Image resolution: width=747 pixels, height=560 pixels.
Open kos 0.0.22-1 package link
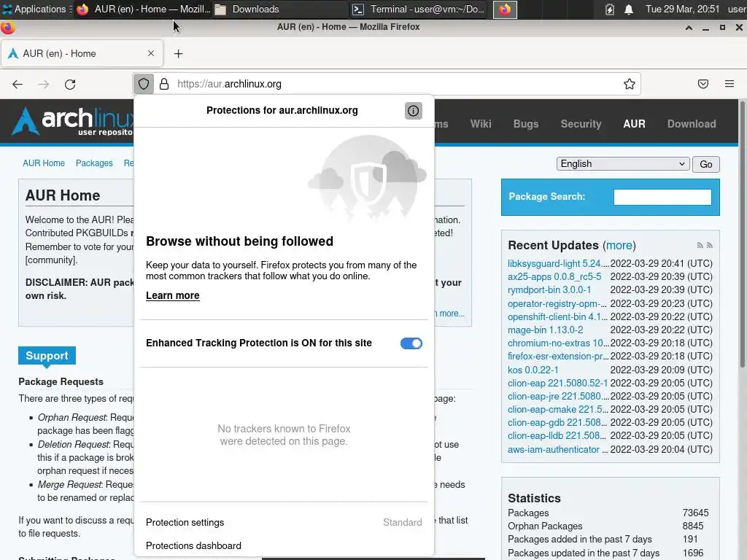pyautogui.click(x=533, y=370)
